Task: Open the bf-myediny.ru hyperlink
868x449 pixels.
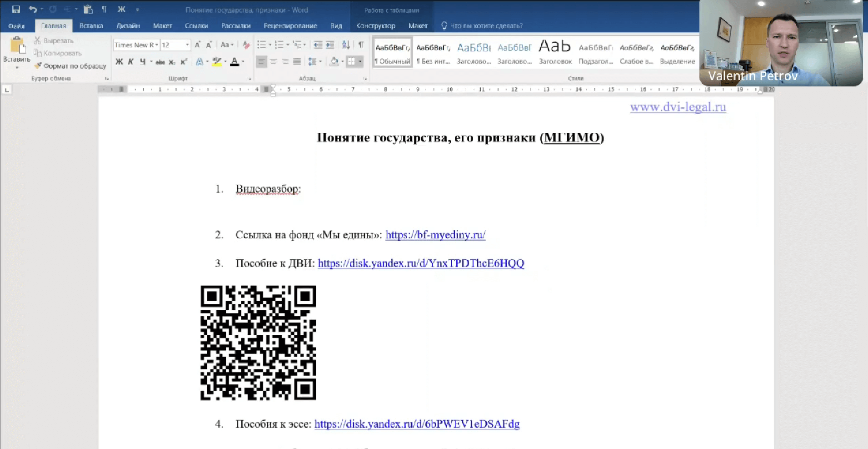Action: (x=435, y=235)
